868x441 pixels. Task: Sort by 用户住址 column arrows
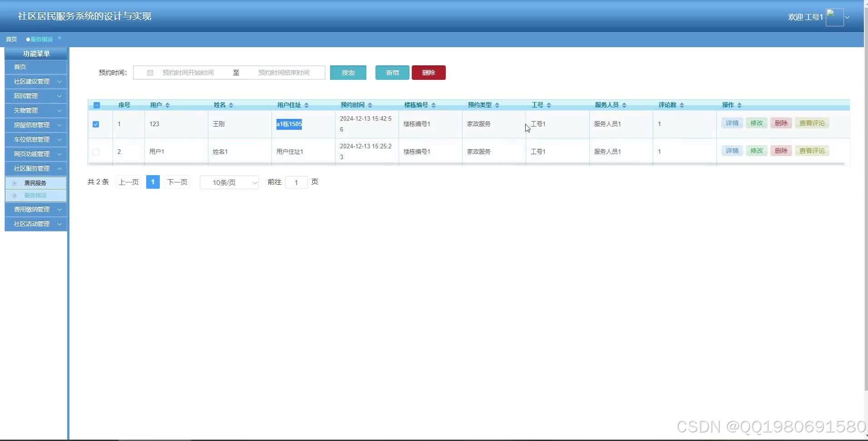pos(306,105)
